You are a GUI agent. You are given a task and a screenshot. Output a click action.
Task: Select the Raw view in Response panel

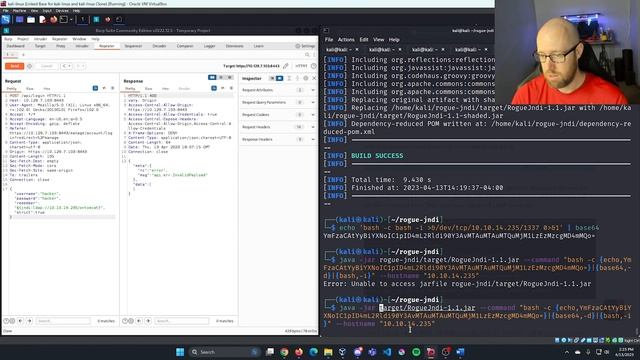coord(149,89)
